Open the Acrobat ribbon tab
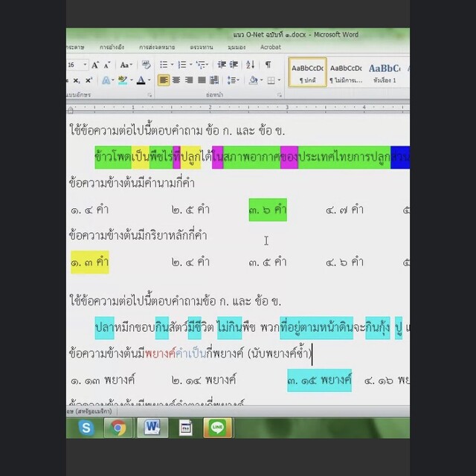This screenshot has height=476, width=476. pyautogui.click(x=270, y=47)
